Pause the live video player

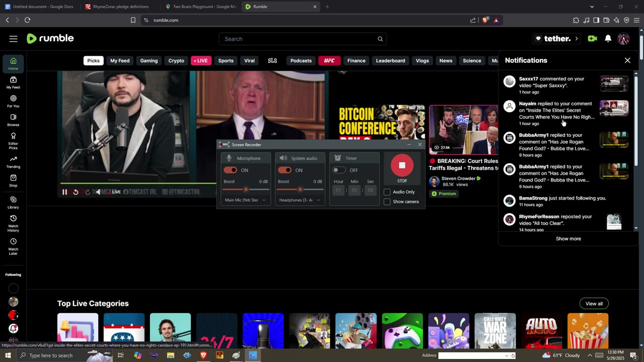click(64, 192)
